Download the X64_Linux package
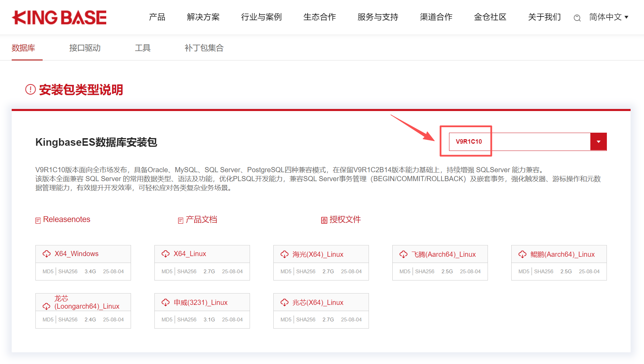Viewport: 644px width, 364px height. click(x=190, y=254)
